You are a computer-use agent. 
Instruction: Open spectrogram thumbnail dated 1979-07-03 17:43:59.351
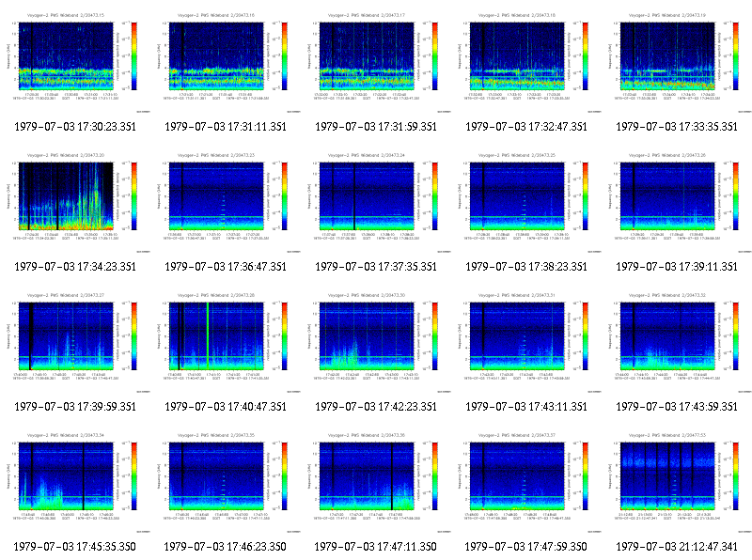(677, 342)
